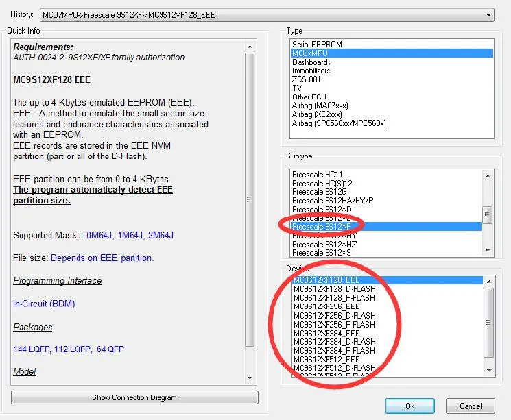
Task: Click 144 LQFP, 112 LQFP, 64 QFP text
Action: coord(69,349)
